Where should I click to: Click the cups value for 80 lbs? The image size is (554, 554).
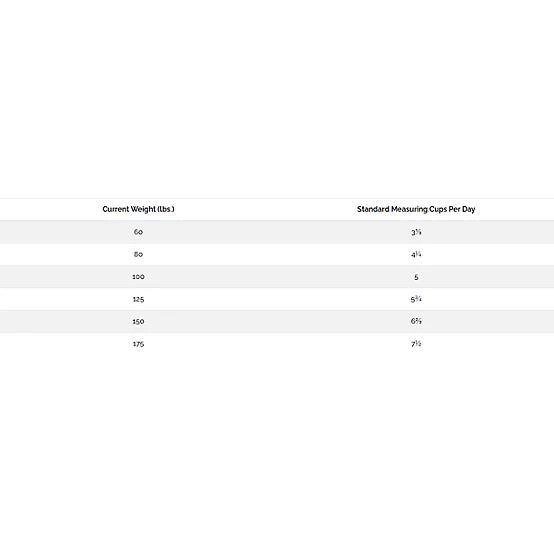point(416,254)
